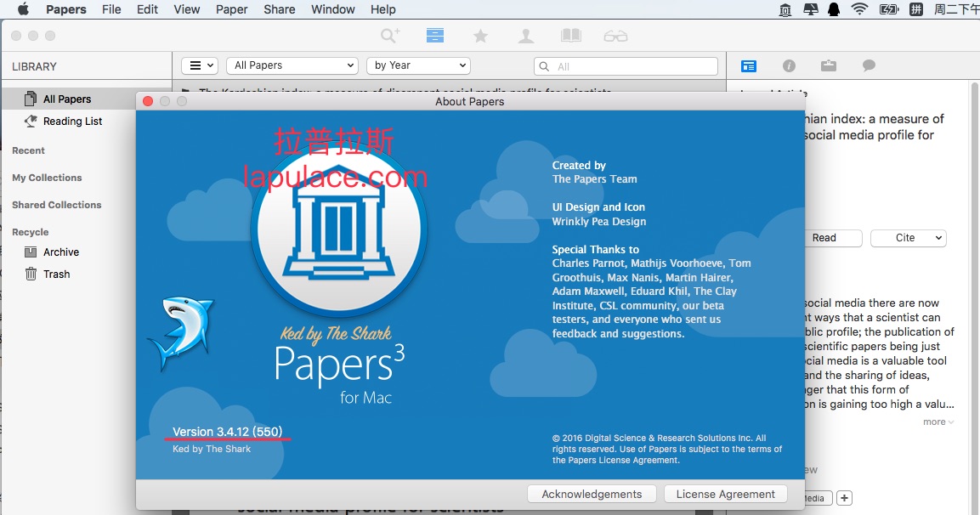Click the Version 3.4.12 (550) text
This screenshot has height=515, width=980.
pos(228,432)
